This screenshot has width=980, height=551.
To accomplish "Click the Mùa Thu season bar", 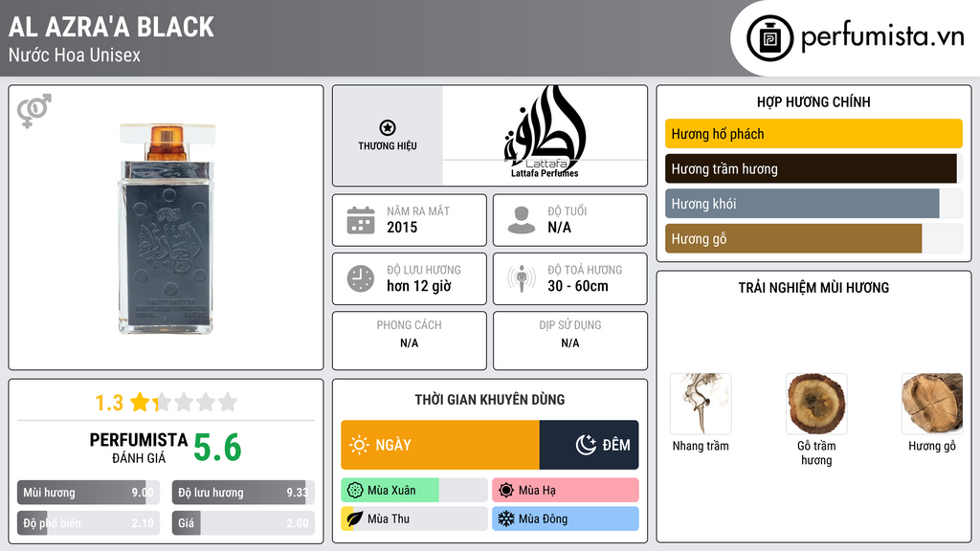I will pyautogui.click(x=413, y=518).
